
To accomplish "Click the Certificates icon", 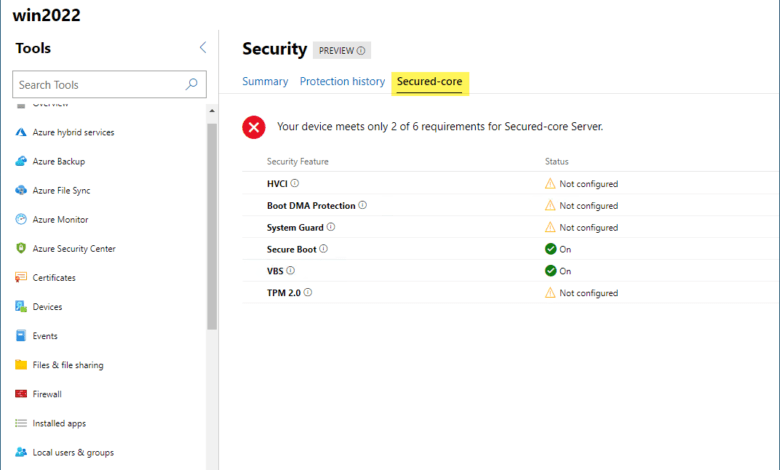I will pos(21,278).
